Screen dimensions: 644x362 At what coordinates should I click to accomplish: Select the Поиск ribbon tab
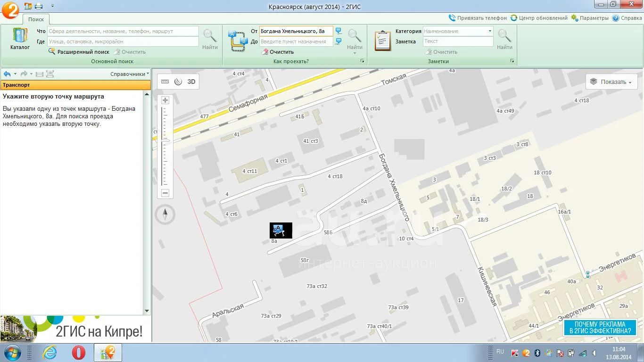point(36,19)
